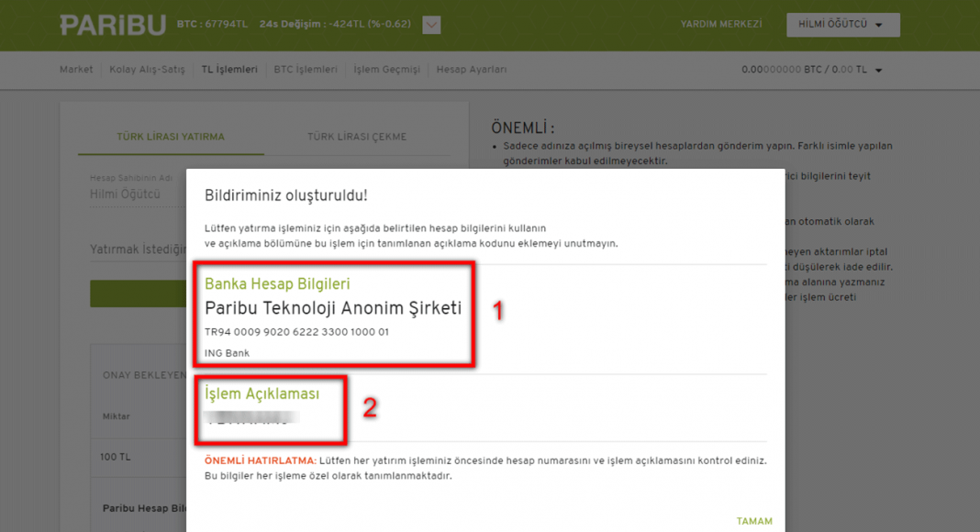Switch to TÜRK LİRASI YATIRMA tab
The image size is (980, 532).
click(x=171, y=137)
